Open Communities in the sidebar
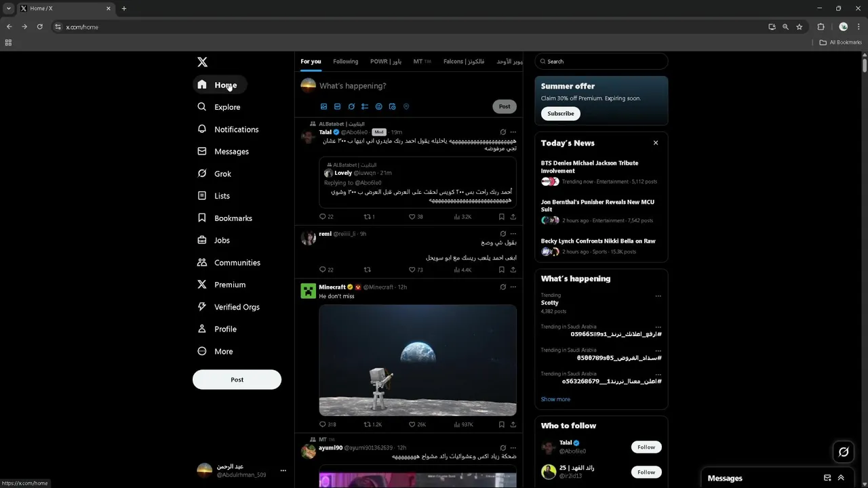The height and width of the screenshot is (488, 868). (229, 262)
